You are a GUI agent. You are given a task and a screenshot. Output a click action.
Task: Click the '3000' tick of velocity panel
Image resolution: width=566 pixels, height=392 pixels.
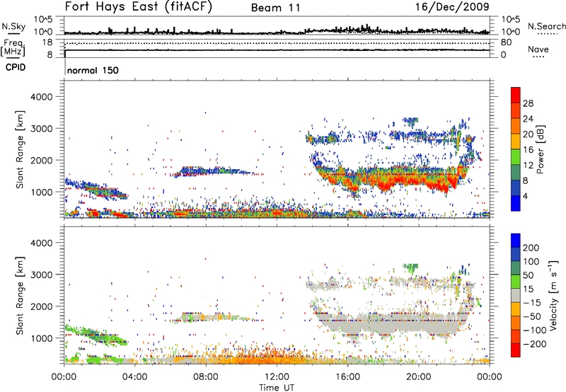click(x=42, y=275)
